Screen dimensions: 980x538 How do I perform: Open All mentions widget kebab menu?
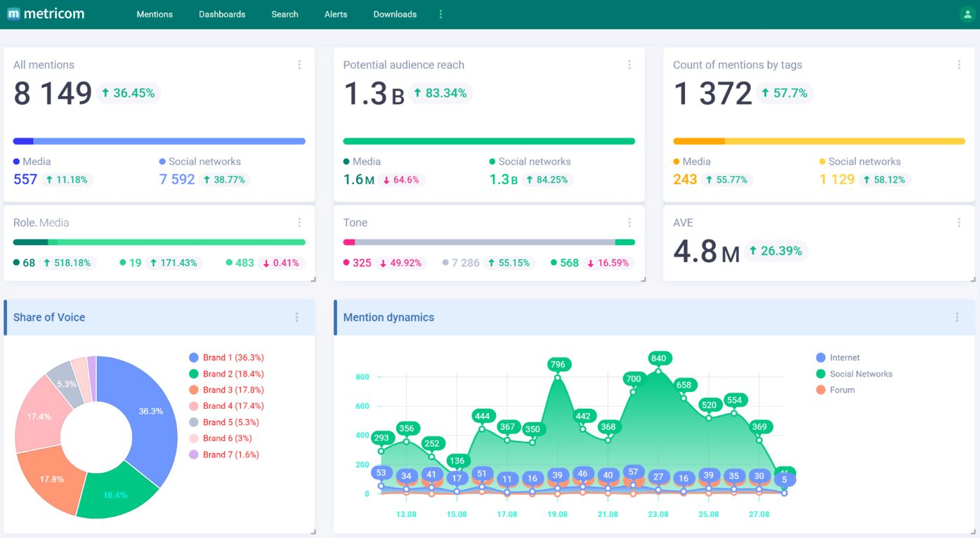[299, 65]
